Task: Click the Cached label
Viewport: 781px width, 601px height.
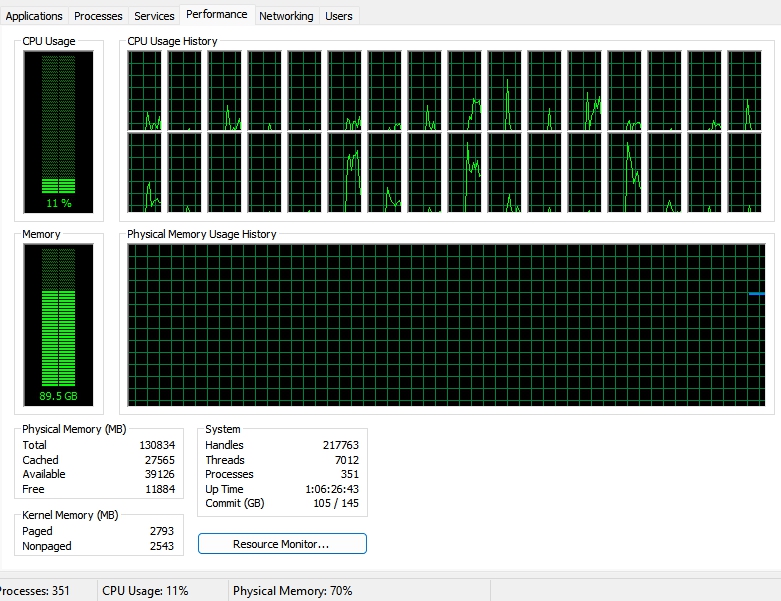Action: pyautogui.click(x=40, y=460)
